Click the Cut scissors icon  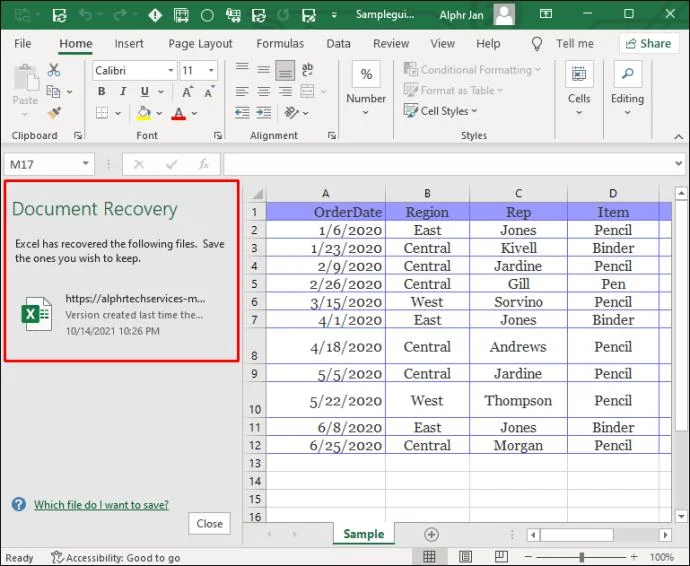(x=54, y=70)
